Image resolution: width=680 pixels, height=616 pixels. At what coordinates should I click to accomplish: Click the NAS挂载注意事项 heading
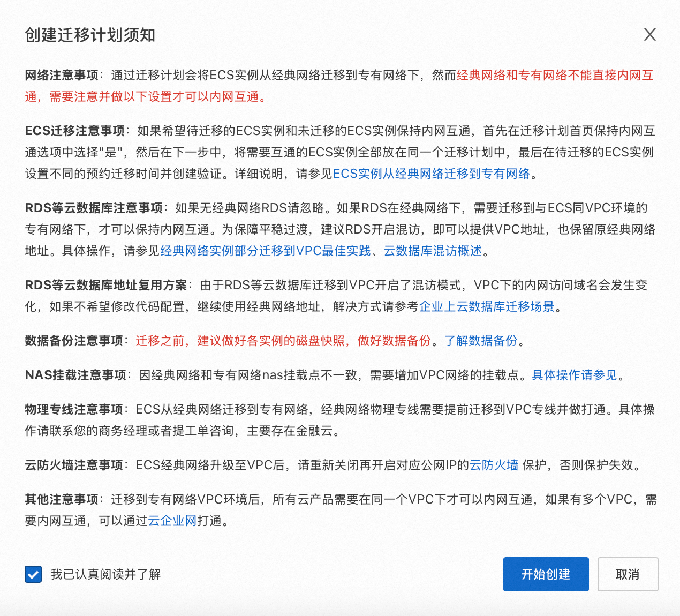tap(75, 375)
